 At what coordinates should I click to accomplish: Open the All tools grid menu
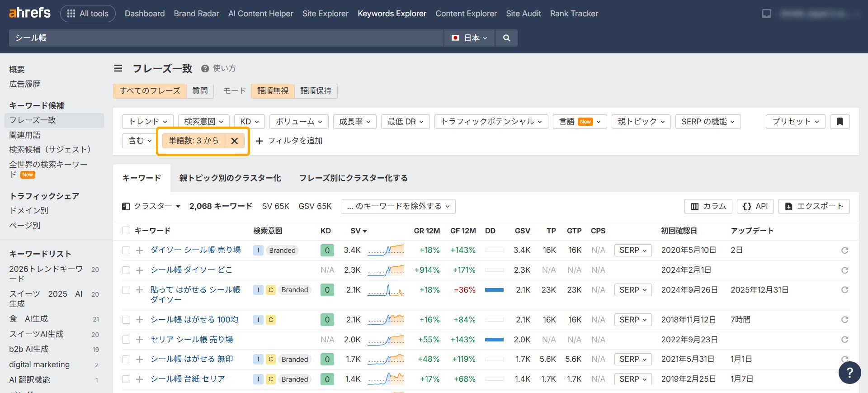[88, 14]
